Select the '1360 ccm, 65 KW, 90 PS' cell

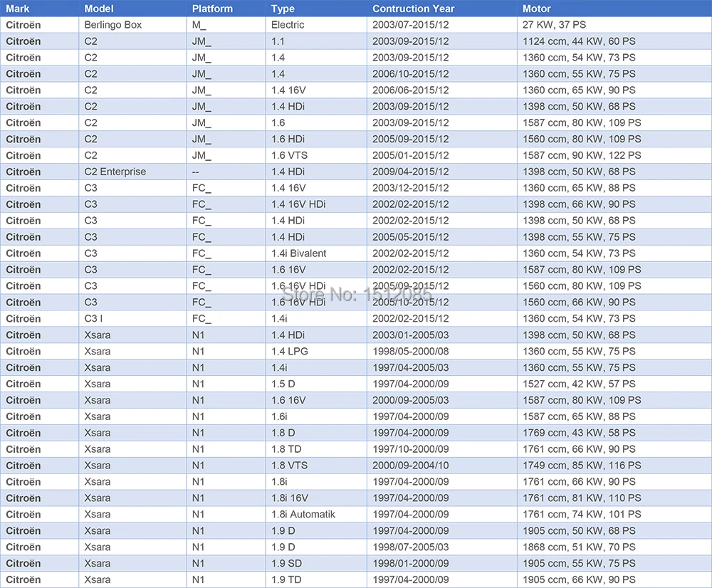click(614, 90)
